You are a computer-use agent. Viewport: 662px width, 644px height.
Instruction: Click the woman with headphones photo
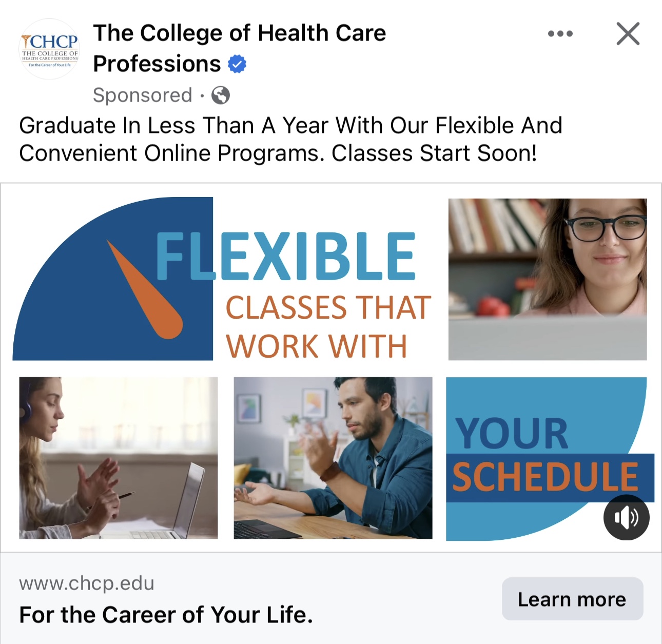pyautogui.click(x=118, y=458)
